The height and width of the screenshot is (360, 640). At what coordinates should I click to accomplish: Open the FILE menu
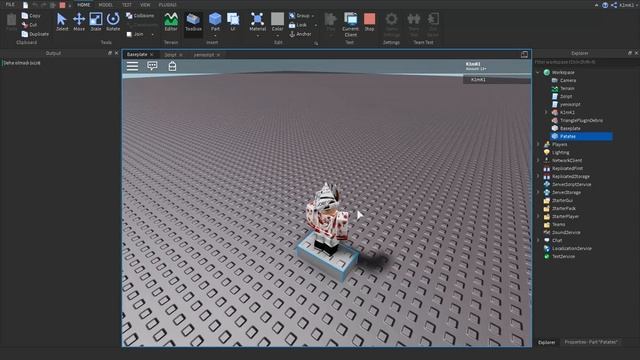10,4
